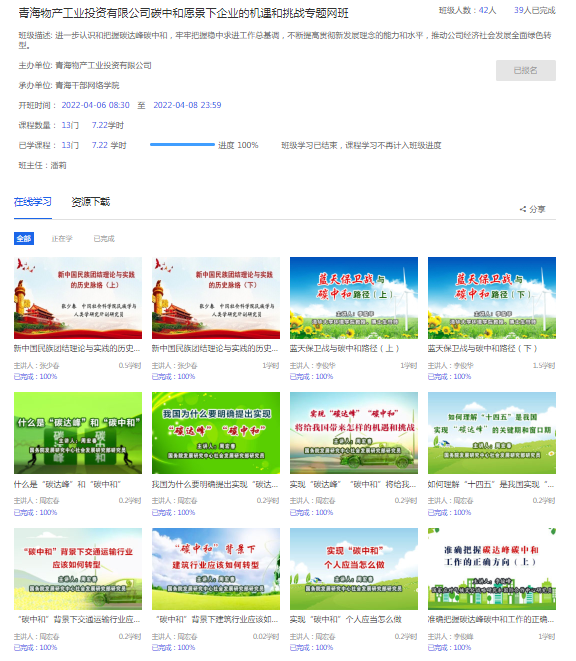Viewport: 576px width, 661px height.
Task: Filter courses by 全部
Action: point(24,239)
